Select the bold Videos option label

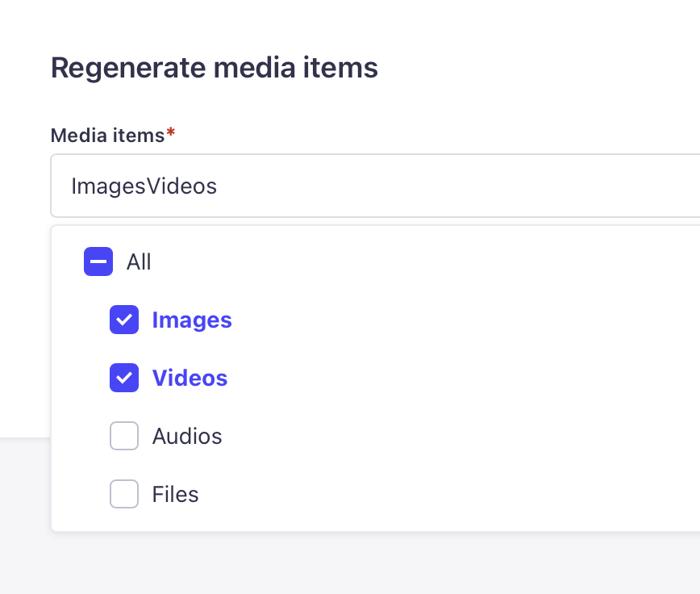point(190,379)
